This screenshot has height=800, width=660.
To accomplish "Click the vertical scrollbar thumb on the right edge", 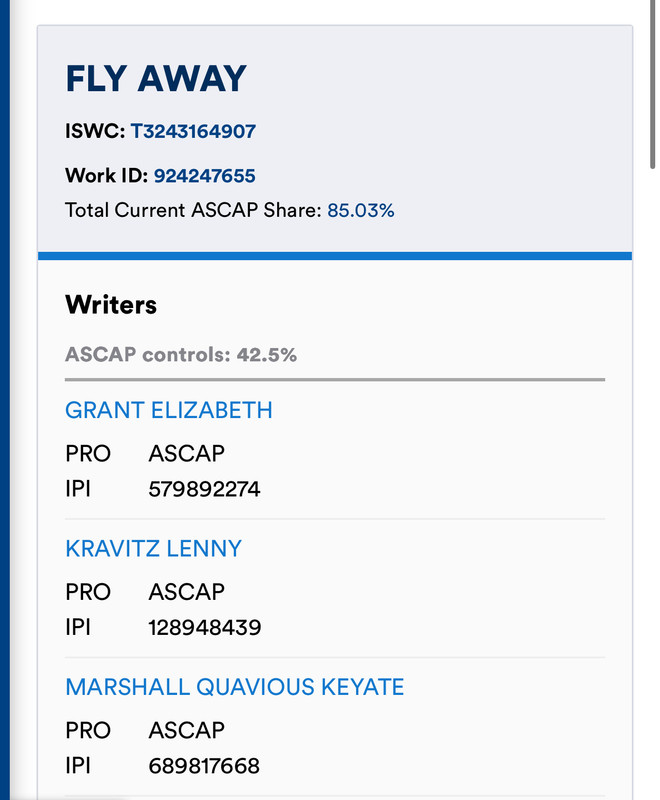I will coord(652,84).
